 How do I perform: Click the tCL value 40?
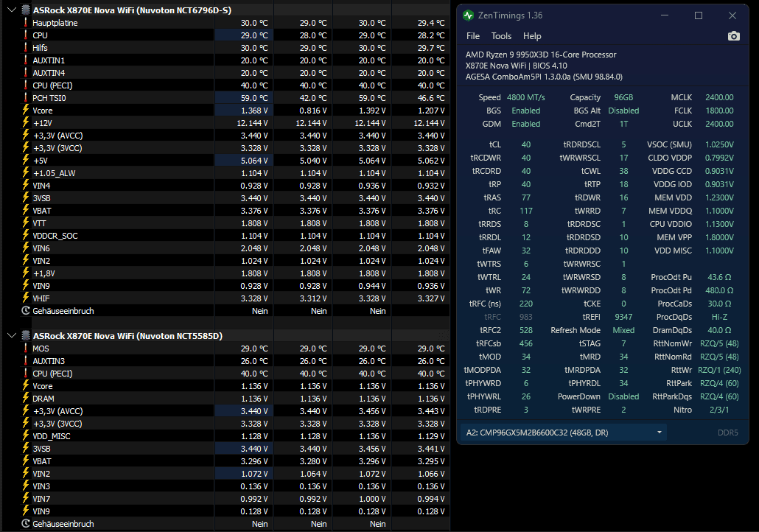526,144
